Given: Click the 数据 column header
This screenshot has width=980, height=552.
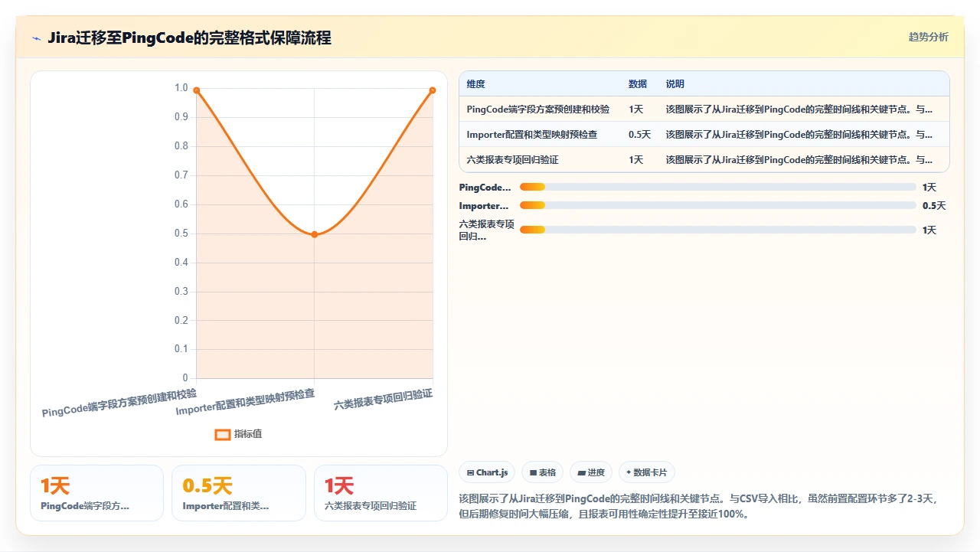Looking at the screenshot, I should coord(638,84).
